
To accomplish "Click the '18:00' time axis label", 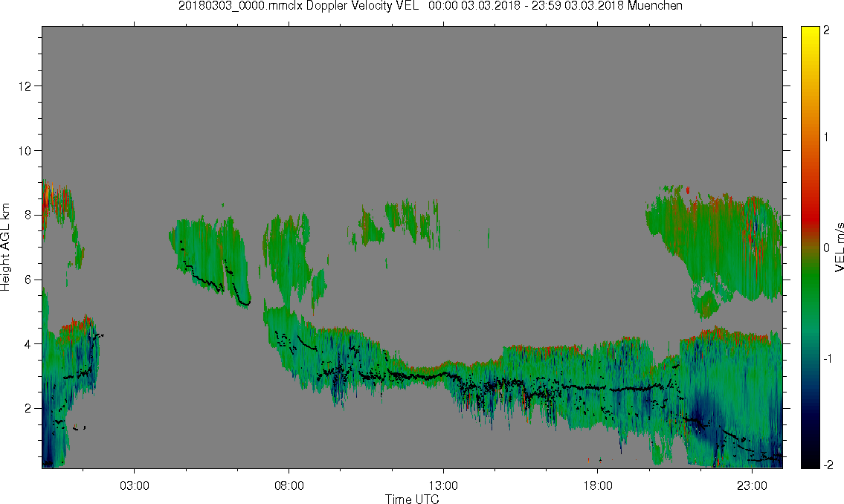I will [598, 486].
